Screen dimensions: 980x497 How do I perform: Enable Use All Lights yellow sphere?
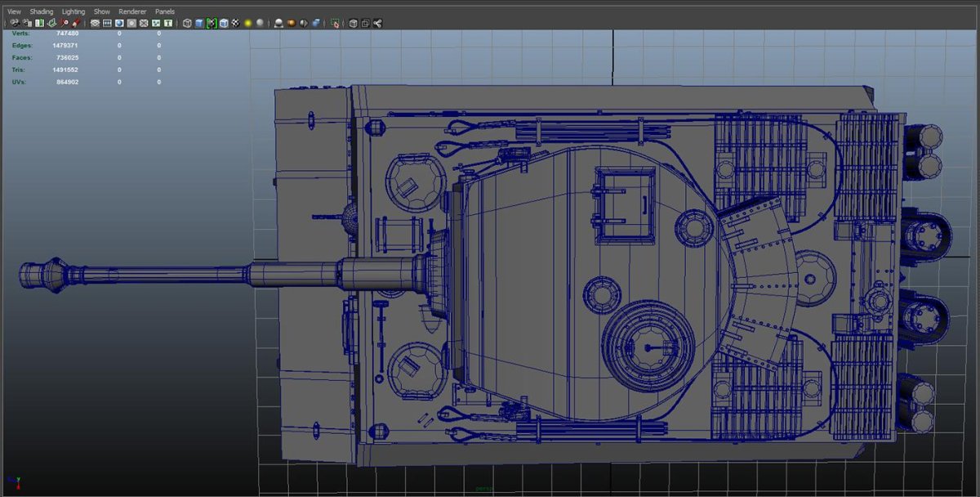(x=247, y=24)
